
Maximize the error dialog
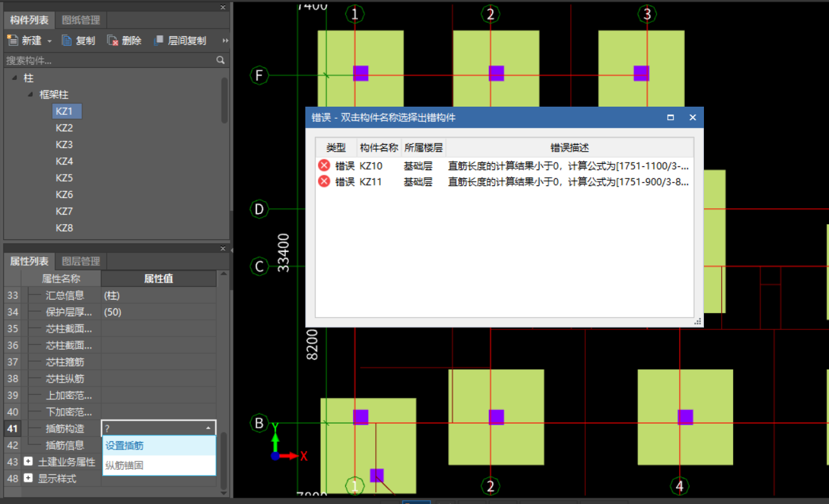click(670, 117)
